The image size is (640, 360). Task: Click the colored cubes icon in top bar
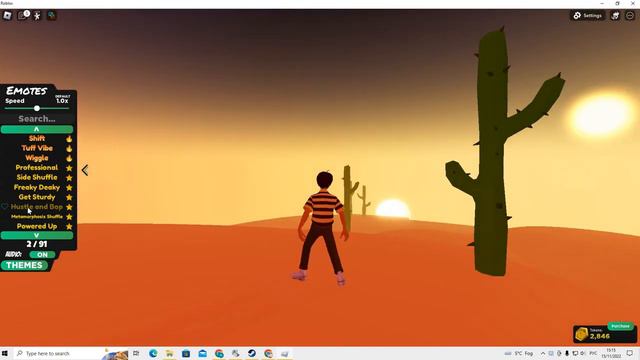[51, 16]
